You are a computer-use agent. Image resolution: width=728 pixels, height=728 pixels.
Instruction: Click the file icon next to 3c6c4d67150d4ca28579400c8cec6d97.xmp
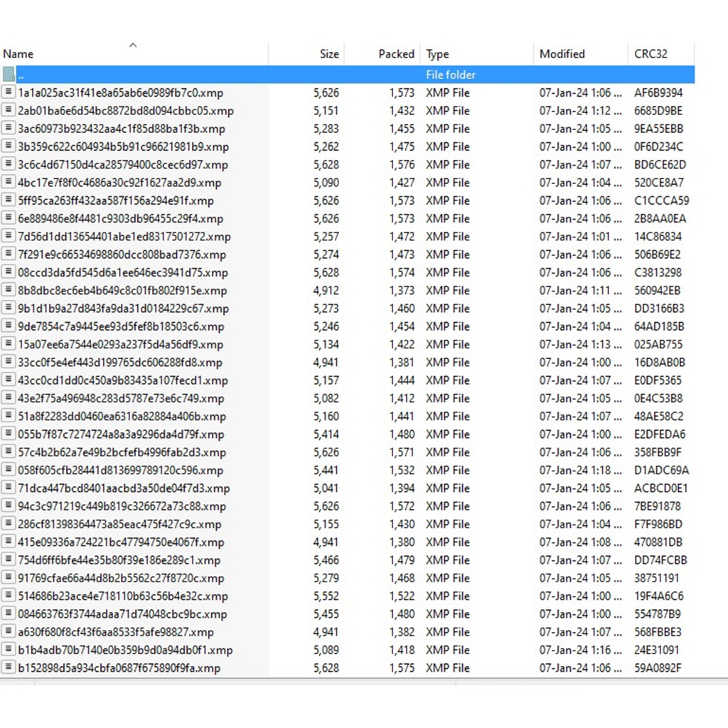(x=9, y=164)
